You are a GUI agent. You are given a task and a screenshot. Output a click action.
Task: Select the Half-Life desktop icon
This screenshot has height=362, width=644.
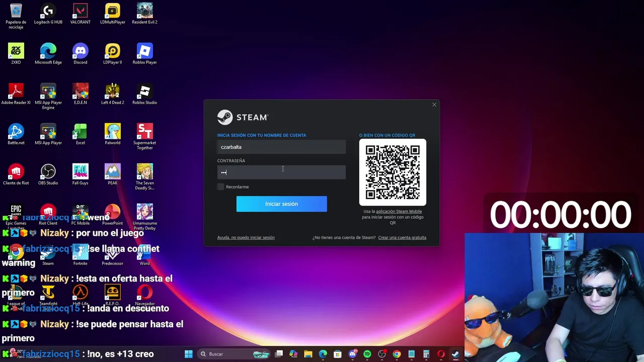point(80,295)
